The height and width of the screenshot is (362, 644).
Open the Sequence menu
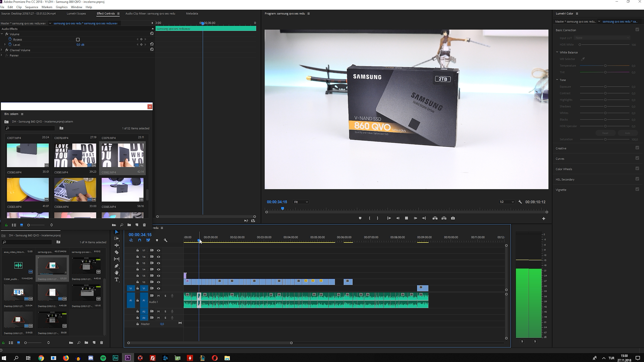click(x=32, y=7)
